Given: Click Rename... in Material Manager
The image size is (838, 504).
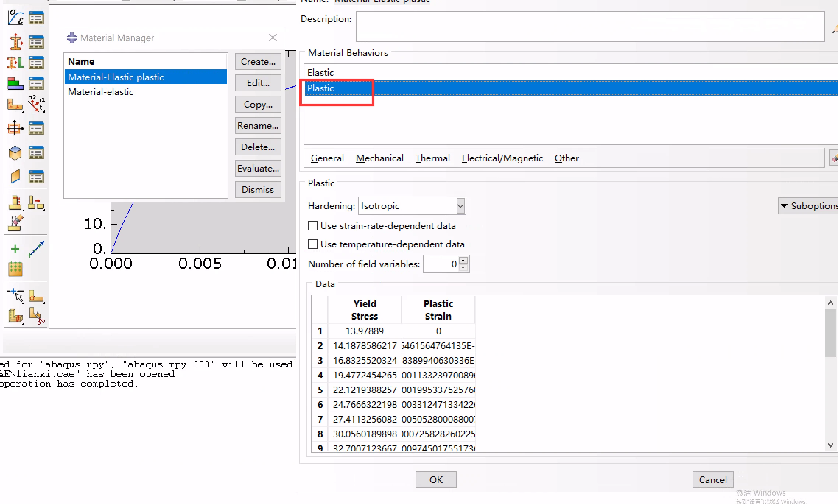Looking at the screenshot, I should point(258,126).
